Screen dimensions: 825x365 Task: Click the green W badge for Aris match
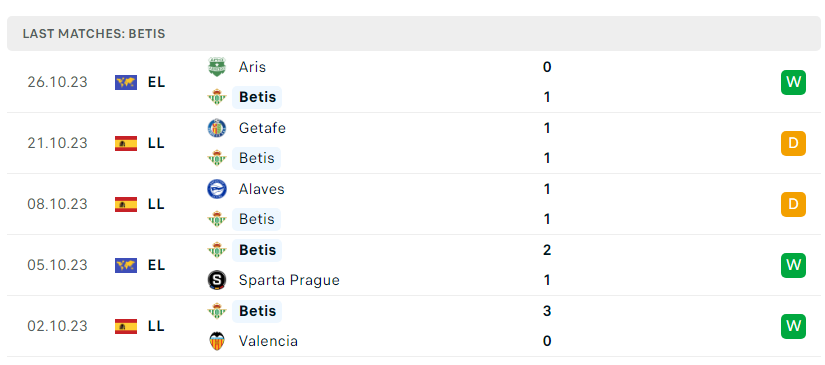pyautogui.click(x=793, y=83)
